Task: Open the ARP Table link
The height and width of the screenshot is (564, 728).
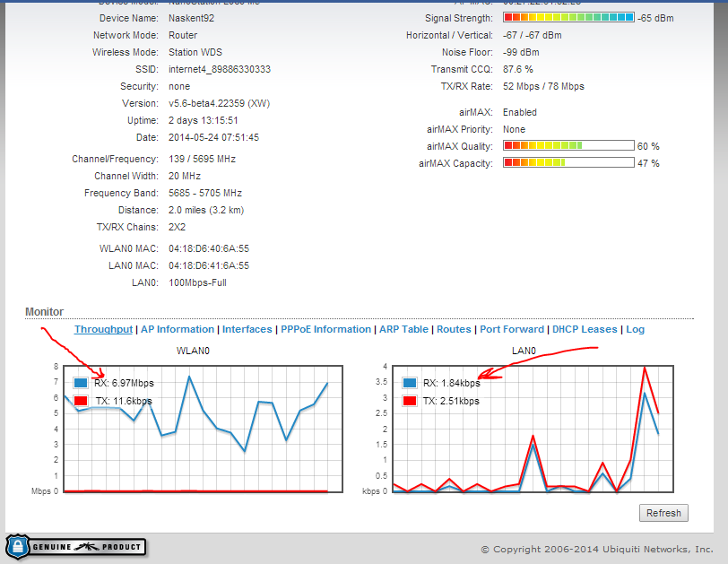Action: tap(403, 329)
